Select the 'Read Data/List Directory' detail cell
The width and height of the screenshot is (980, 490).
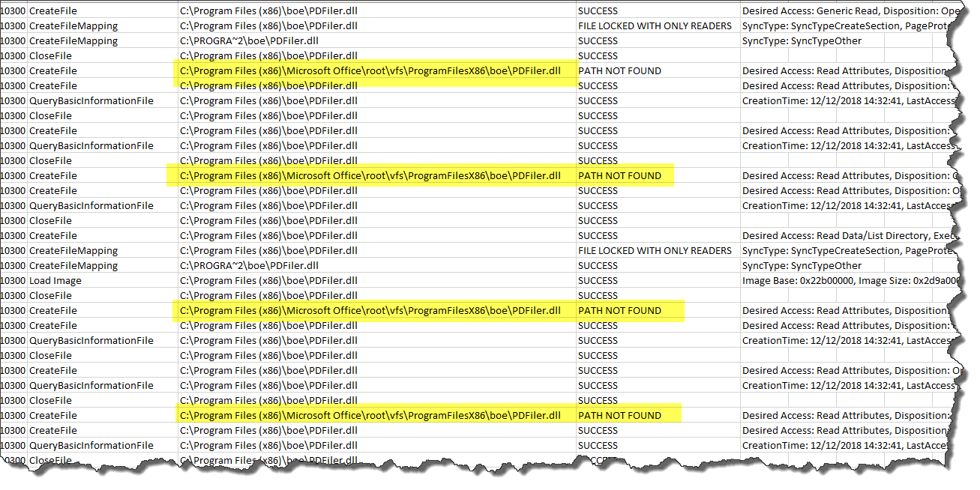coord(850,235)
